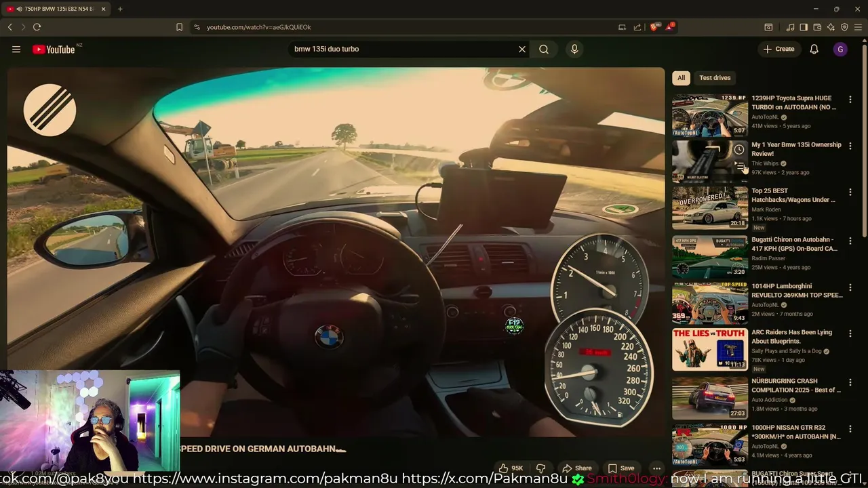Open options menu for Lamborghini REVUELTO video
The height and width of the screenshot is (488, 868).
[x=850, y=287]
